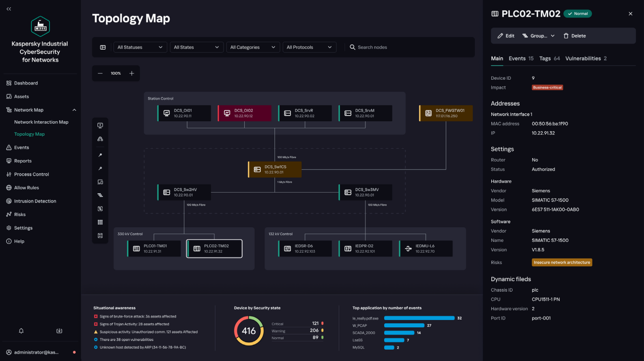Click the Kaspersky Industrial CyberSecurity logo

click(40, 26)
